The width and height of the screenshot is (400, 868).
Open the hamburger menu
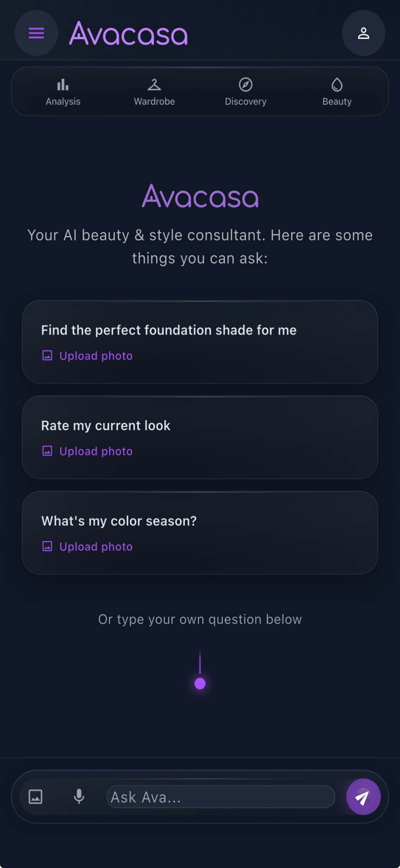(x=36, y=33)
